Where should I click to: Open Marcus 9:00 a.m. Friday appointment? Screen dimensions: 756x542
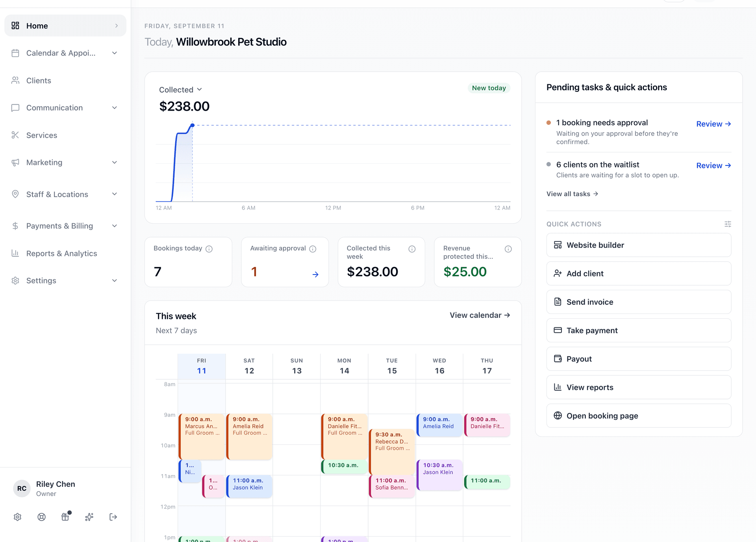[x=202, y=436]
